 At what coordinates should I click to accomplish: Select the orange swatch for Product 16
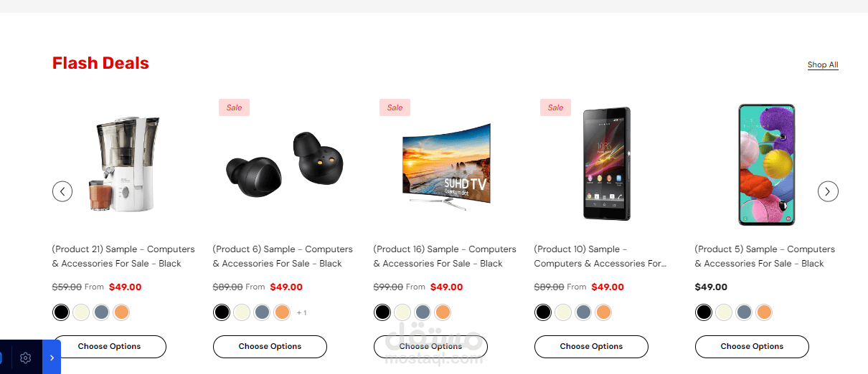[x=443, y=312]
